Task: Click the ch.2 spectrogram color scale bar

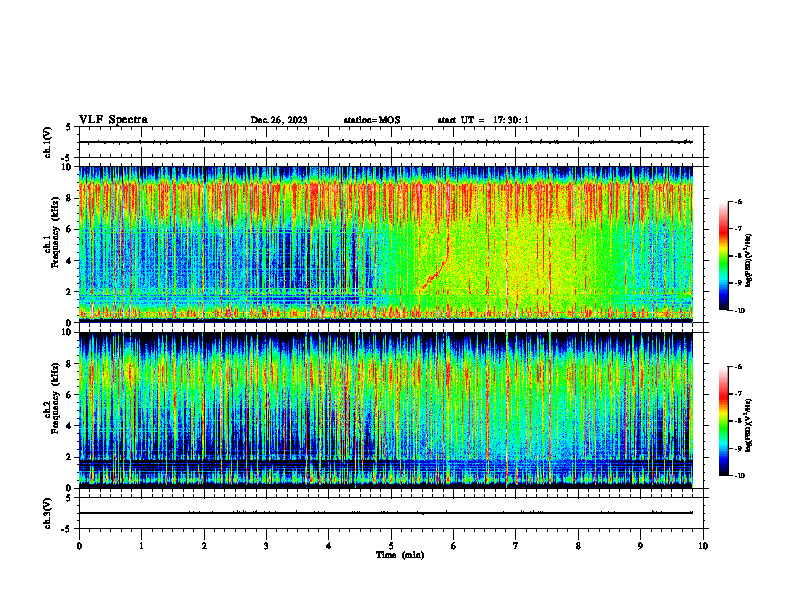Action: [x=723, y=421]
